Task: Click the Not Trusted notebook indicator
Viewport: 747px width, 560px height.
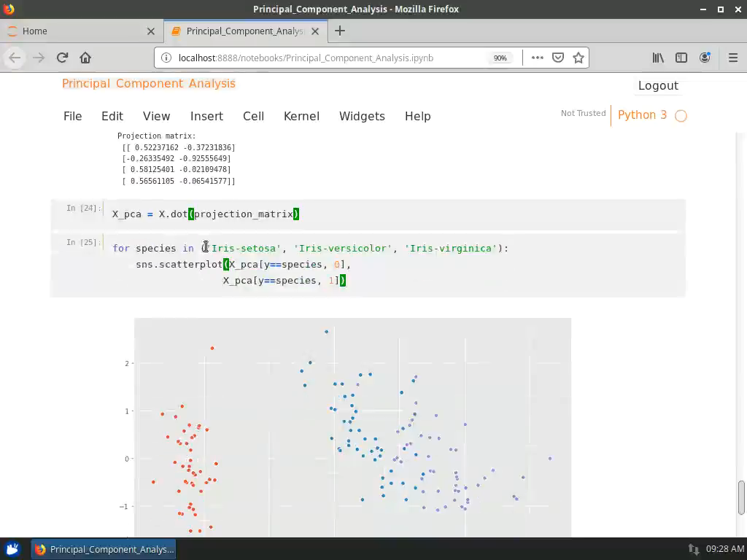Action: pos(583,113)
